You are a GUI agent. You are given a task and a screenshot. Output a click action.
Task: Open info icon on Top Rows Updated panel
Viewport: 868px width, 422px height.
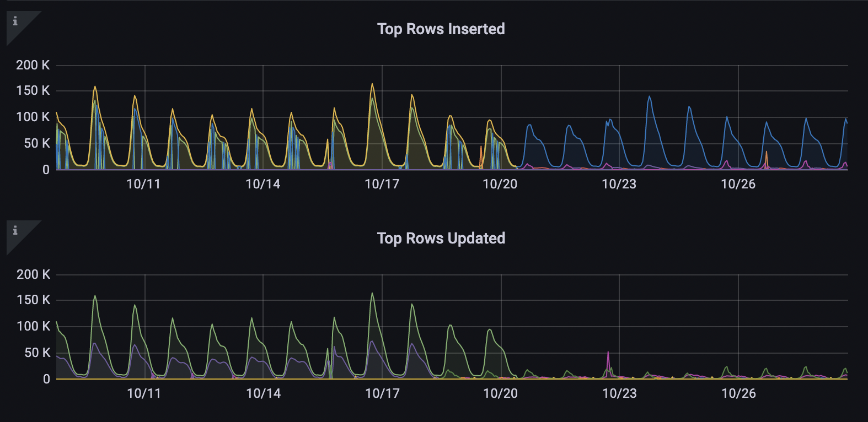pos(15,231)
